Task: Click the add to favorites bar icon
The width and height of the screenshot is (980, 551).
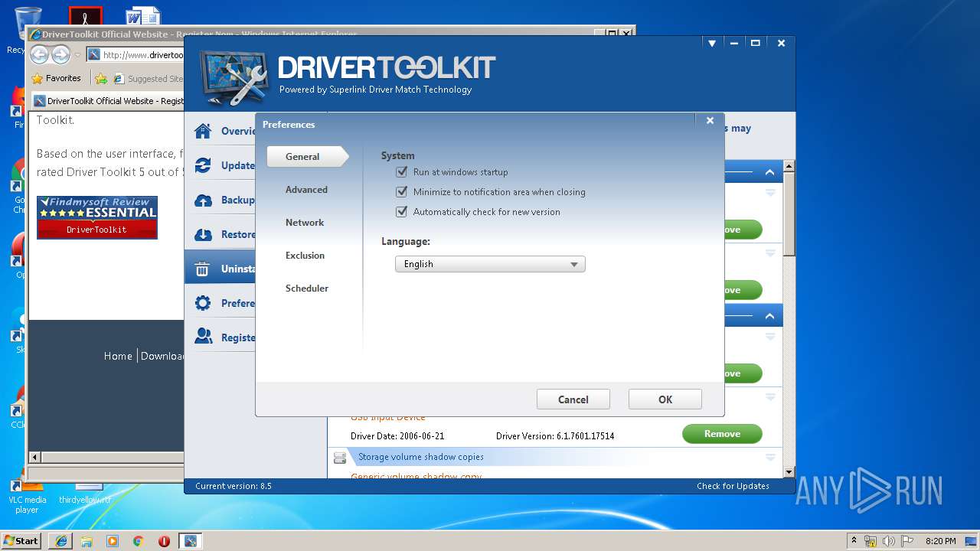Action: point(101,78)
